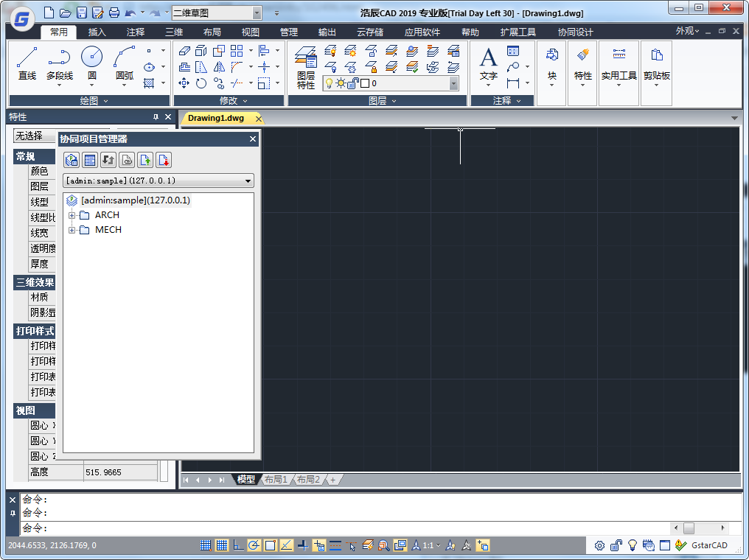The height and width of the screenshot is (560, 749).
Task: Add a new layout with plus button
Action: [333, 480]
